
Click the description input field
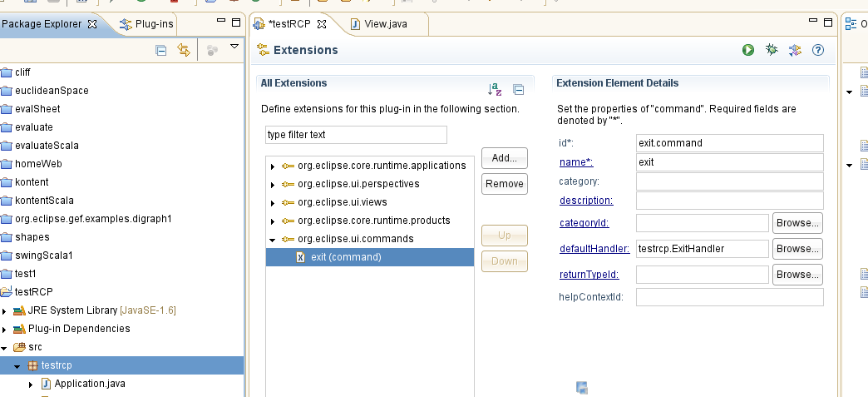(x=730, y=200)
